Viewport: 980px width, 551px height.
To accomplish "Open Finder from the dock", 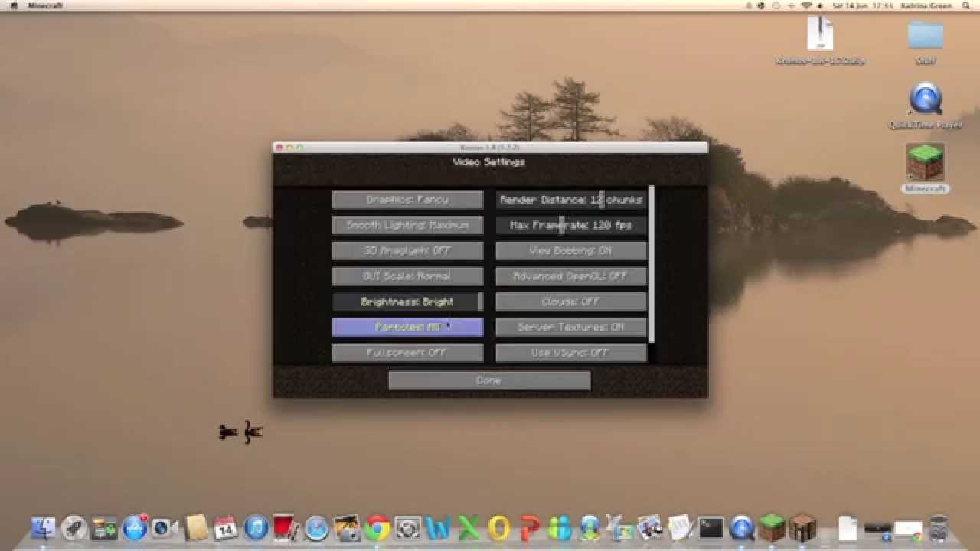I will (44, 528).
